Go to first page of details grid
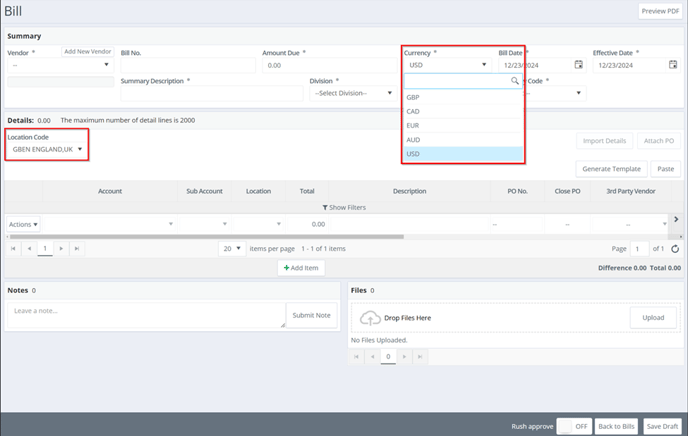This screenshot has width=688, height=436. [x=13, y=249]
